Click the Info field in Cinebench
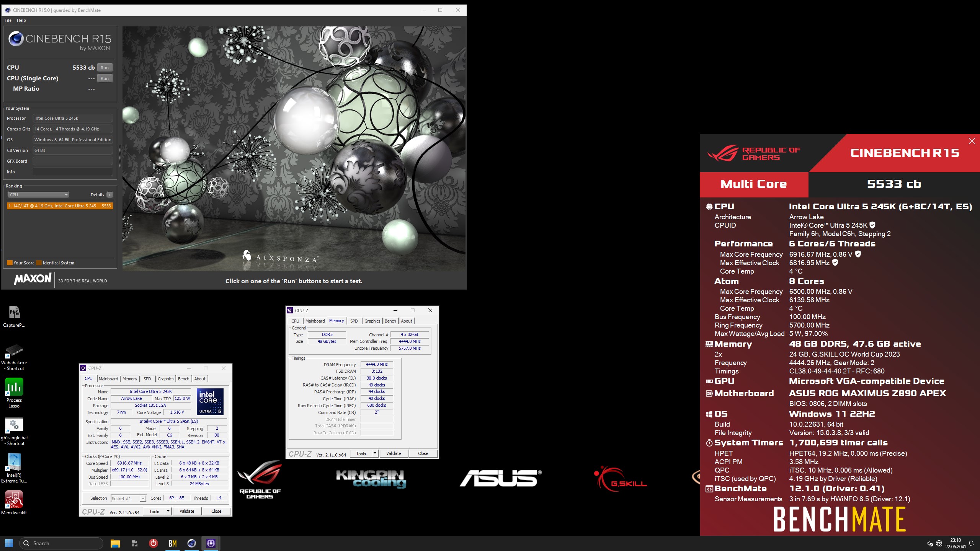 click(73, 172)
